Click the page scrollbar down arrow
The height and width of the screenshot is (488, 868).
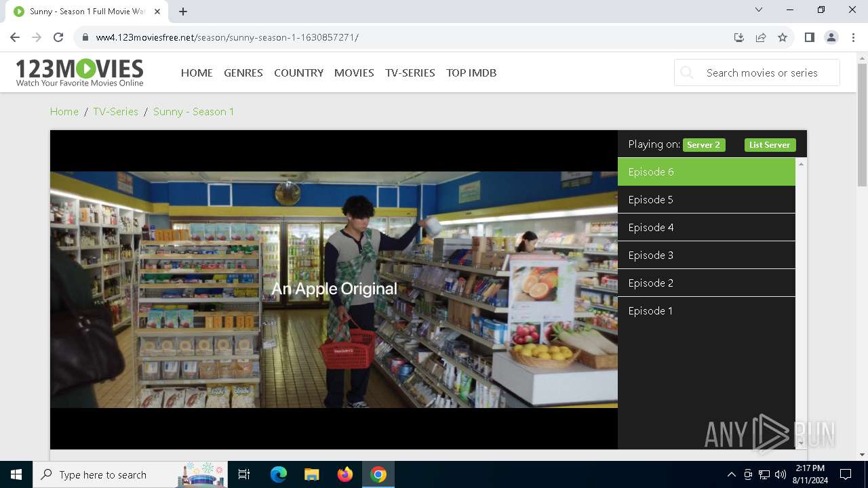[x=862, y=454]
